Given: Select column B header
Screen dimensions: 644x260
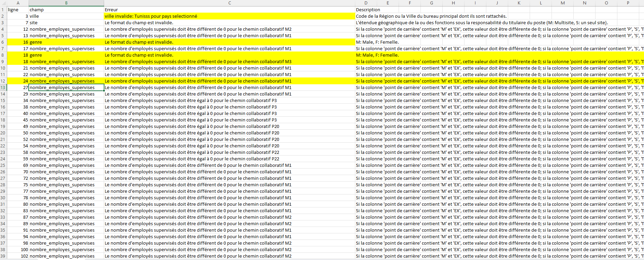Looking at the screenshot, I should click(66, 3).
